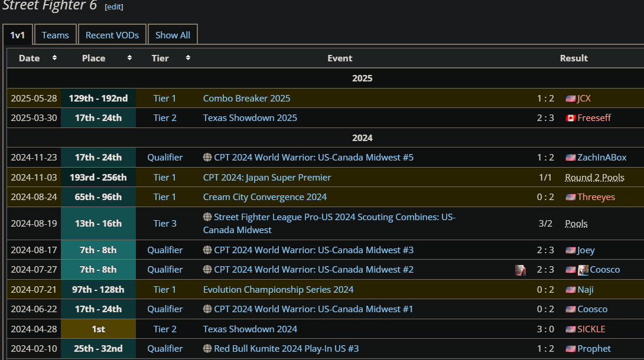
Task: Select the "193rd - 256th" placement cell
Action: [x=98, y=178]
